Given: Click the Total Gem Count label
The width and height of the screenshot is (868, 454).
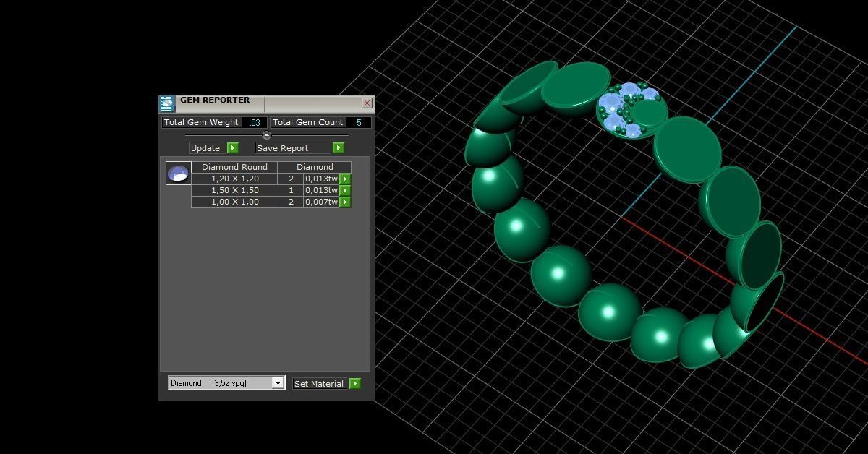Looking at the screenshot, I should [x=308, y=122].
